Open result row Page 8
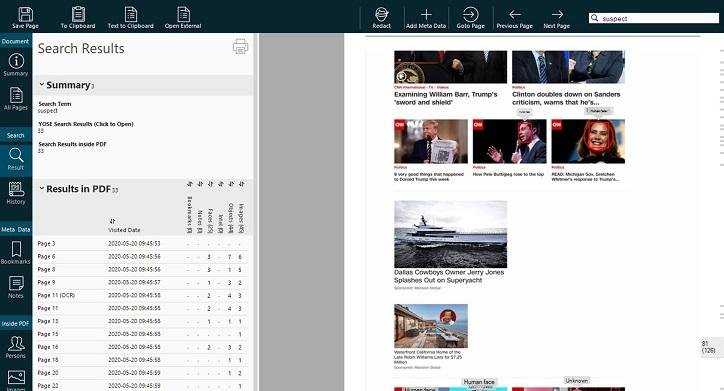This screenshot has width=724, height=391. pos(142,269)
